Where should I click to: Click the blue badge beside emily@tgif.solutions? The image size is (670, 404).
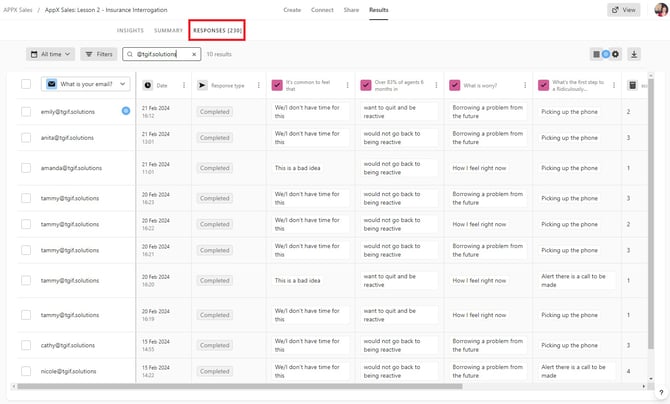(x=126, y=111)
